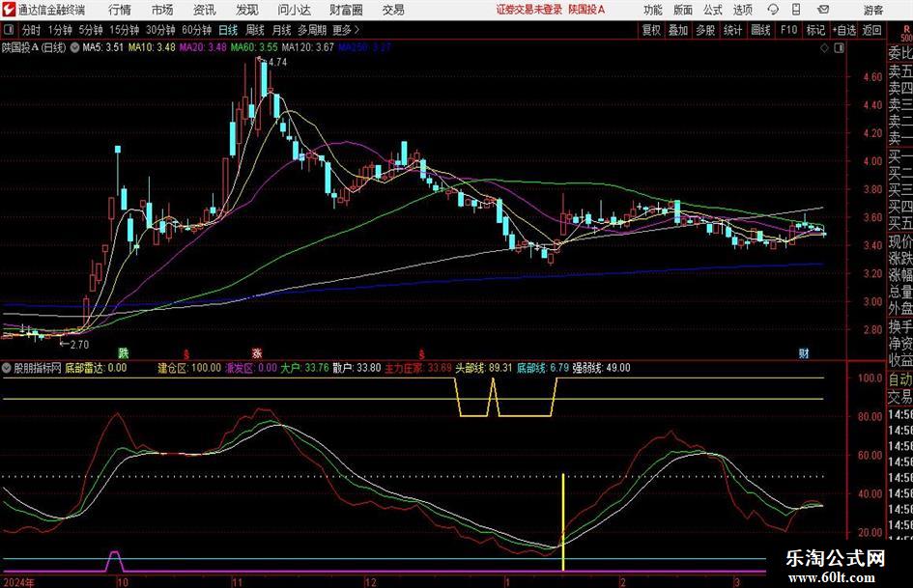The height and width of the screenshot is (588, 913).
Task: Click the MA60: 3.55 value label
Action: (x=254, y=47)
